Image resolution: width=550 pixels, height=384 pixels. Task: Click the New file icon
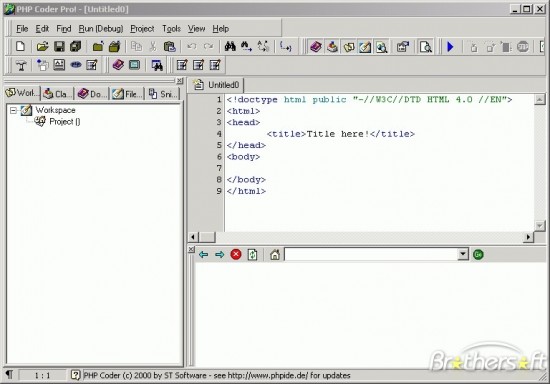click(x=20, y=46)
